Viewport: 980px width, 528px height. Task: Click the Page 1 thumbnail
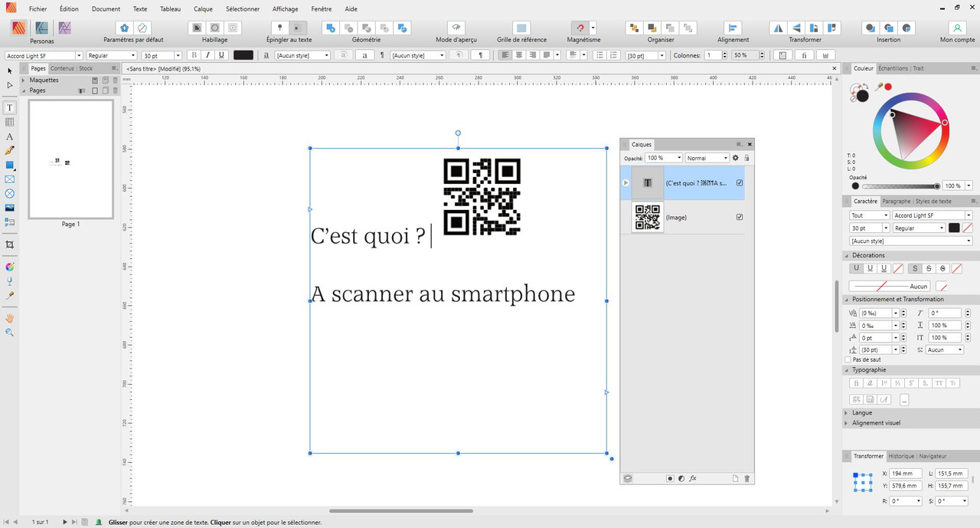(70, 159)
